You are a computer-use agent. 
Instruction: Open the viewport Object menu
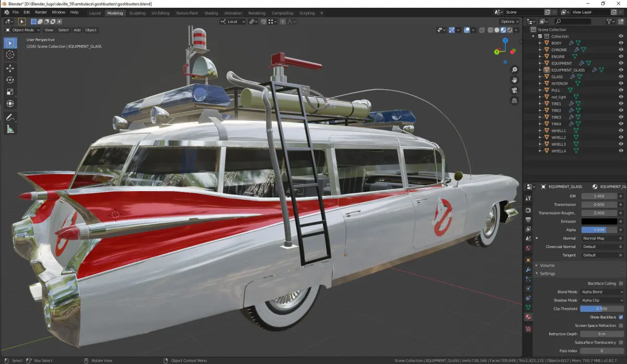point(91,30)
